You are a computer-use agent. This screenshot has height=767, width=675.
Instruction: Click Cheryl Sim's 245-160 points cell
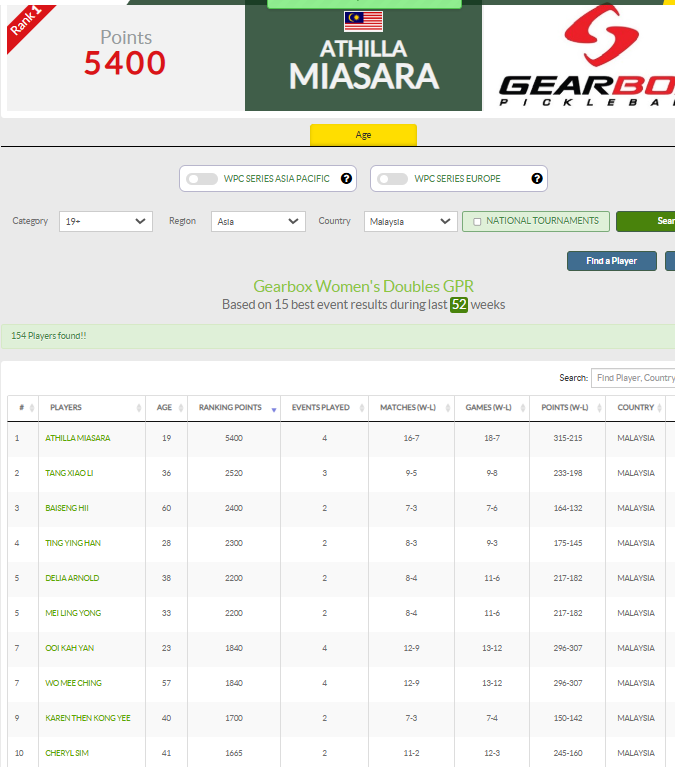[568, 753]
